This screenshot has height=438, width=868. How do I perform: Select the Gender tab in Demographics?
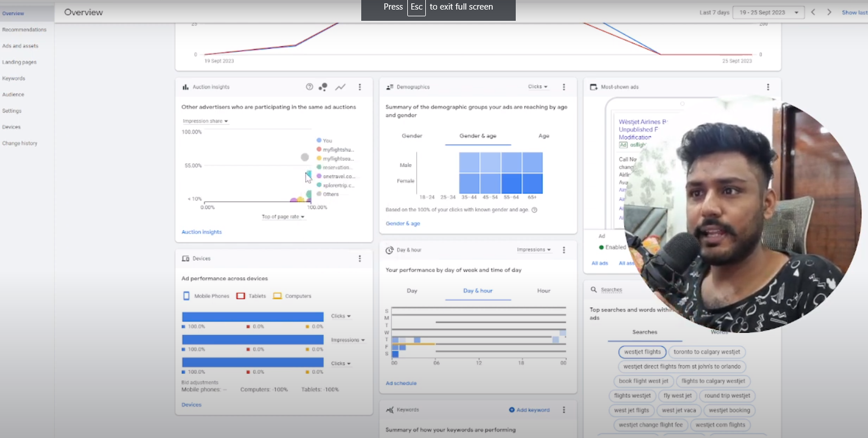412,136
